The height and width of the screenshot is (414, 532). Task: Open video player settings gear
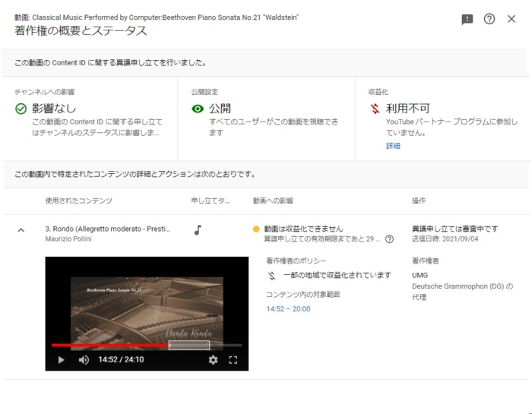coord(213,359)
